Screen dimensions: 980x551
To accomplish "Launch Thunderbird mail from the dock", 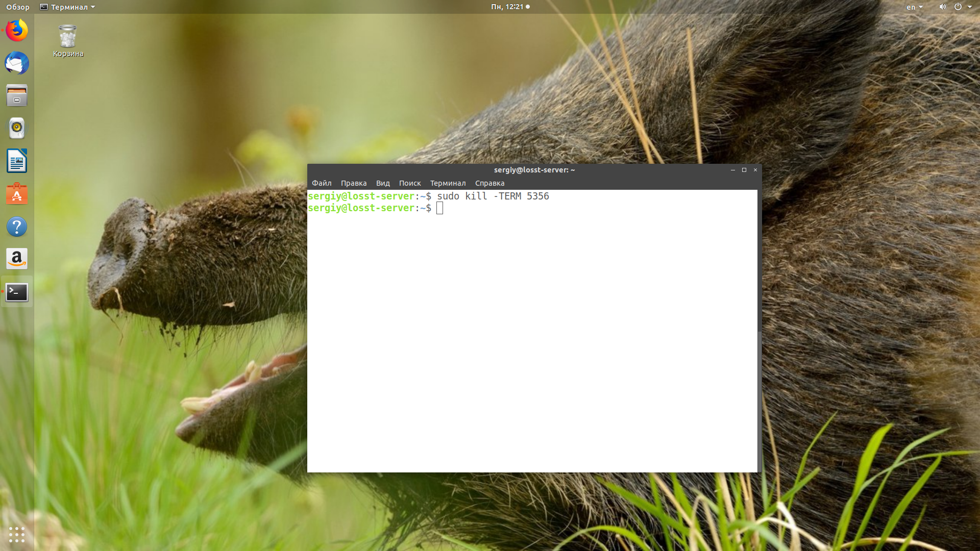I will click(17, 63).
